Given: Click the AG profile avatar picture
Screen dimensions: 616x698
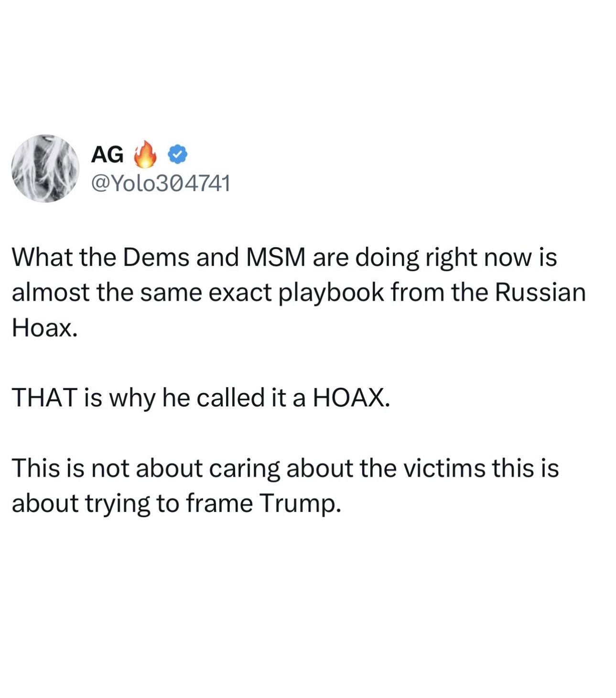Looking at the screenshot, I should click(x=45, y=168).
